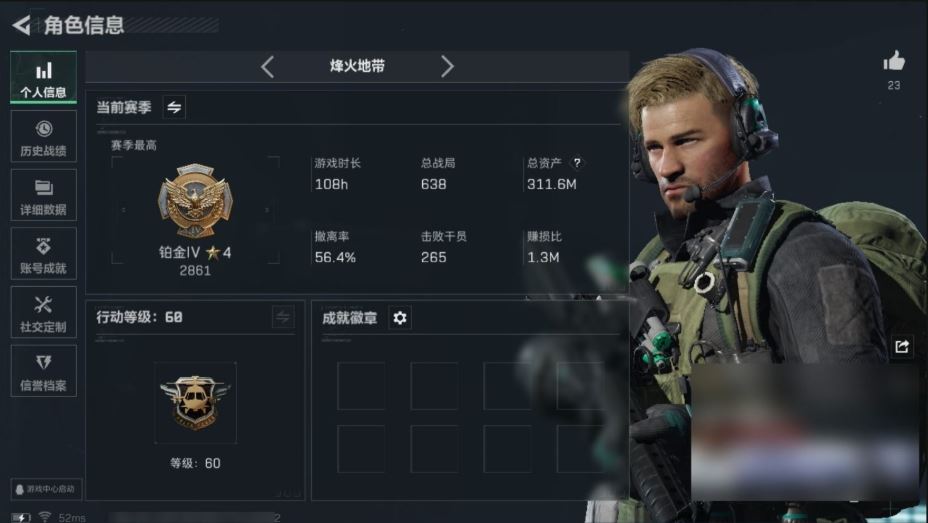Open the 成就徽章 gear settings
Image resolution: width=928 pixels, height=523 pixels.
400,318
